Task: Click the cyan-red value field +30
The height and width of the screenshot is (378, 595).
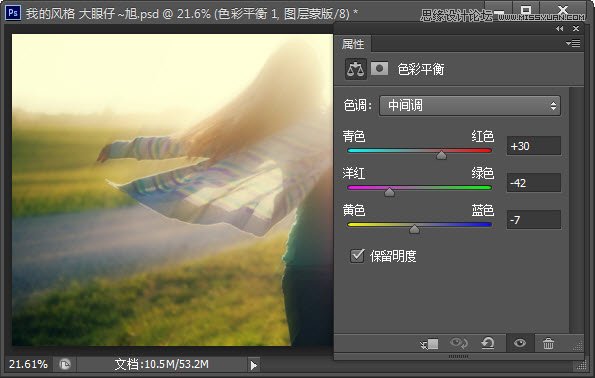Action: click(534, 146)
